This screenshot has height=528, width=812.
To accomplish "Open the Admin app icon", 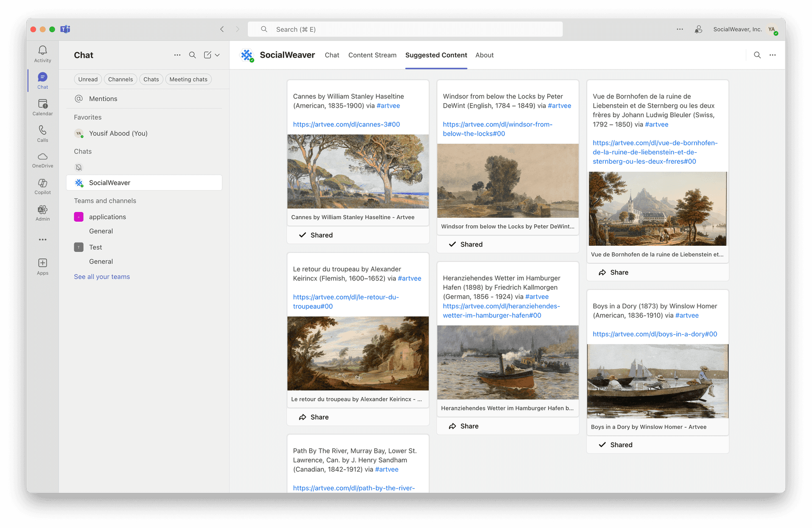I will [42, 210].
